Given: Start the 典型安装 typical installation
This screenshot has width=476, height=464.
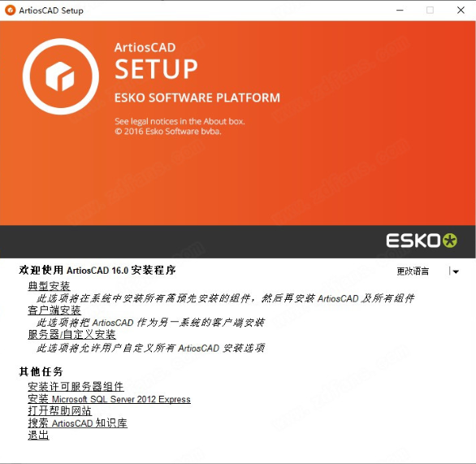Looking at the screenshot, I should (x=49, y=286).
